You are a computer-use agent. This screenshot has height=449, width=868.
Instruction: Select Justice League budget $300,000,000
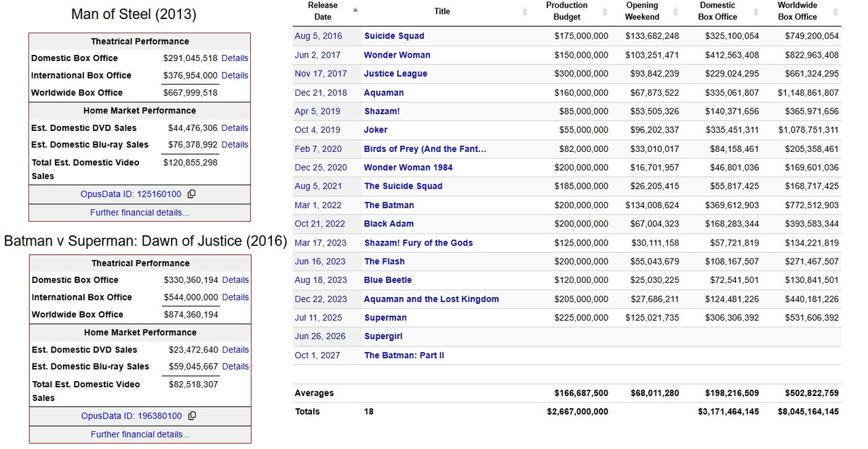tap(581, 74)
